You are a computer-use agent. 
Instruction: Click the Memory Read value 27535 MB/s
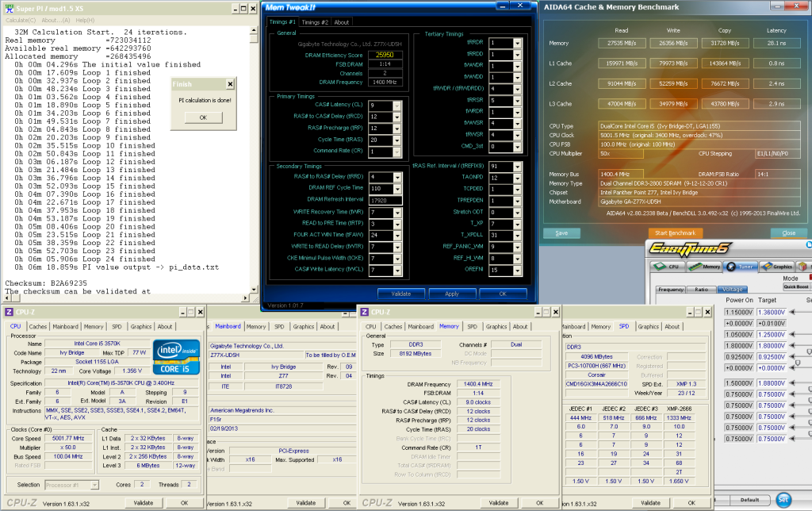click(x=622, y=44)
